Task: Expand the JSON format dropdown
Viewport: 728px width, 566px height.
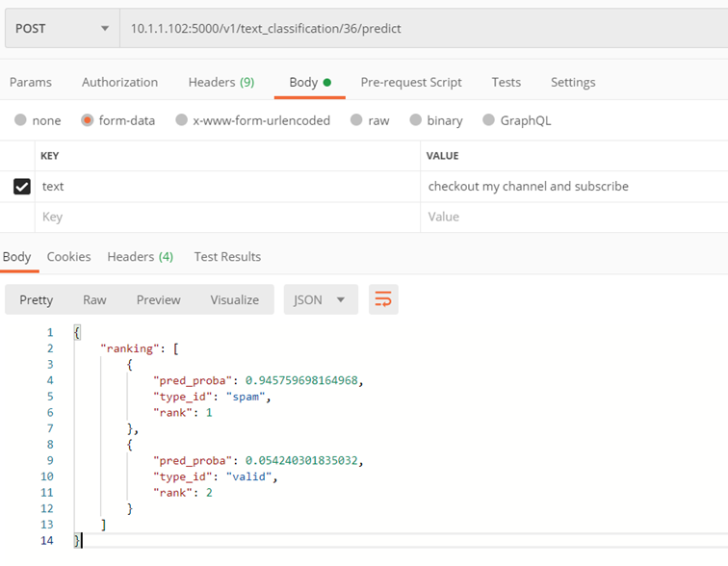Action: tap(321, 299)
